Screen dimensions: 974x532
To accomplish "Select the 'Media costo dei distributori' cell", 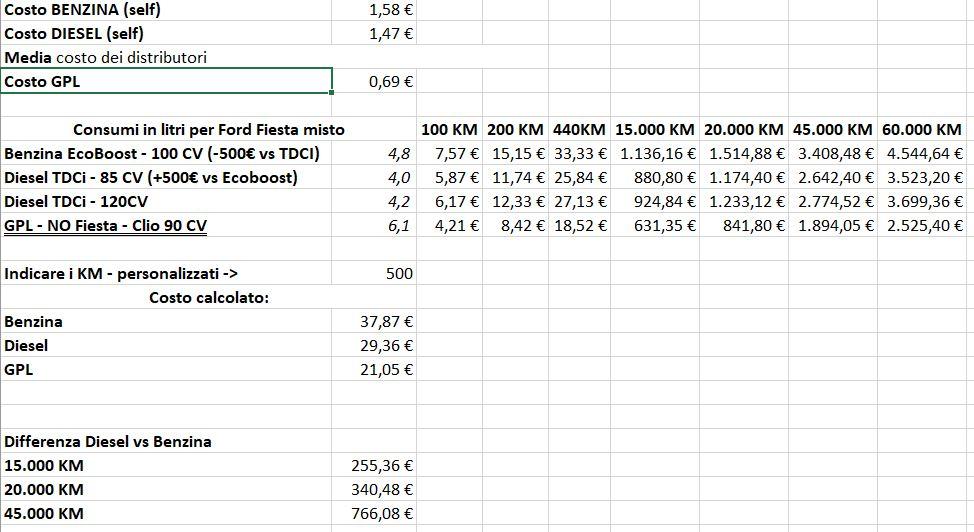I will (x=166, y=58).
